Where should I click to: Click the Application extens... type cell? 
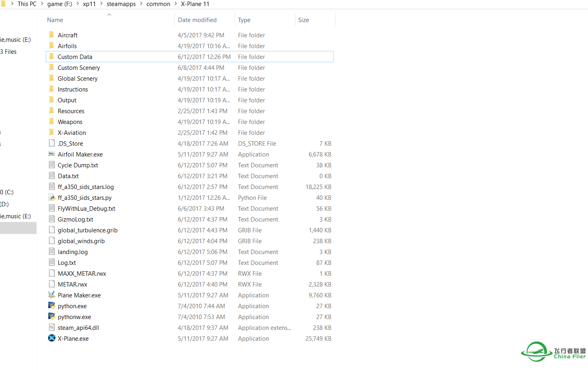tap(264, 327)
